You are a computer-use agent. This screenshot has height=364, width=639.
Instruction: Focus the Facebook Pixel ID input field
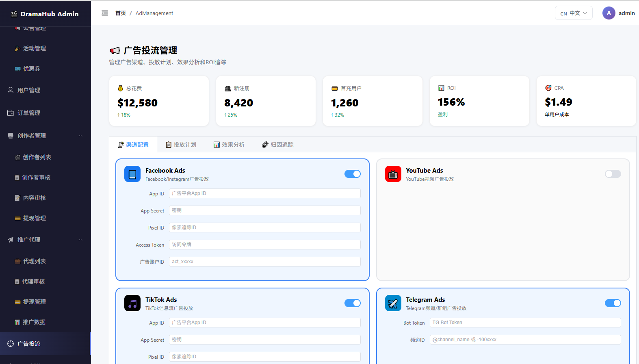coord(265,227)
